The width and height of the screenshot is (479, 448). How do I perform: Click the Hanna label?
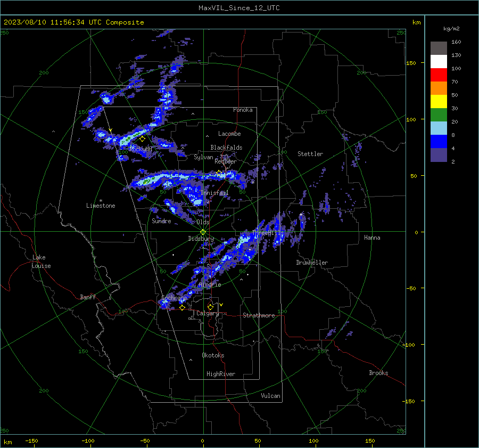372,238
